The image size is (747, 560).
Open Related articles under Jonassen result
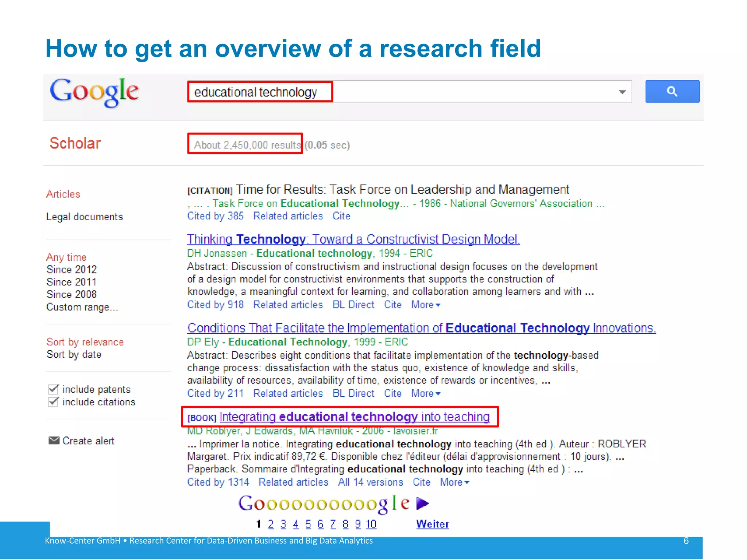tap(288, 304)
